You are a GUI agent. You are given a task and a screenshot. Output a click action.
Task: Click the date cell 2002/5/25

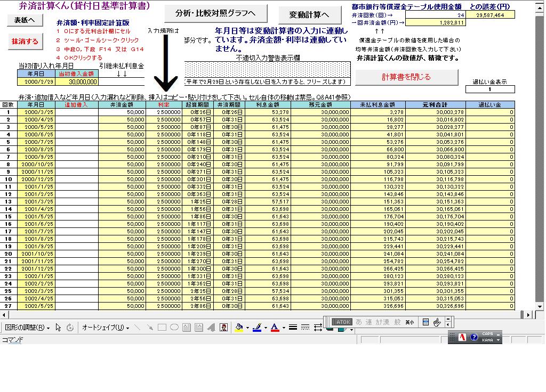tap(36, 306)
